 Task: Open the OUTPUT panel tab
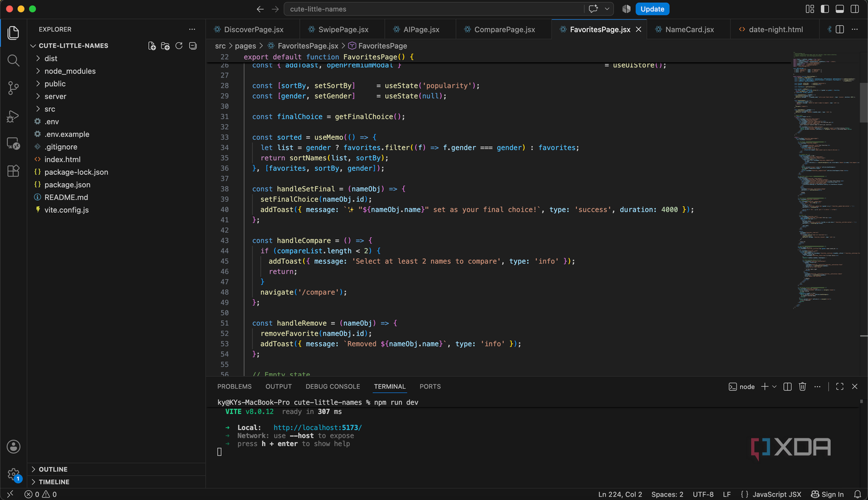tap(279, 386)
